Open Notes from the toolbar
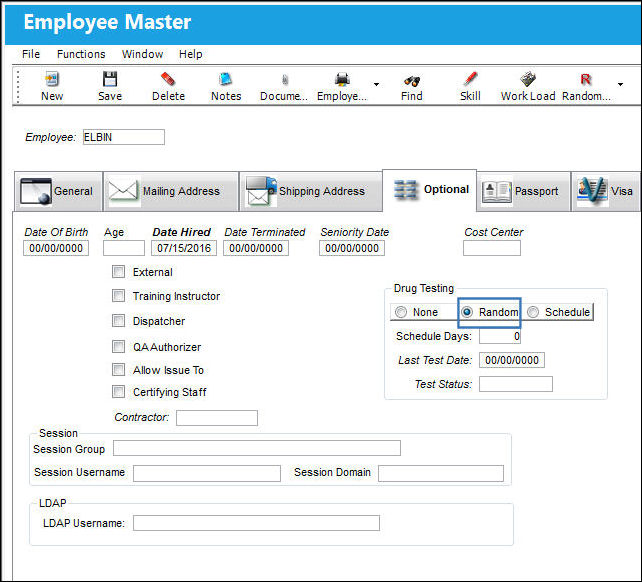This screenshot has height=582, width=642. (226, 79)
